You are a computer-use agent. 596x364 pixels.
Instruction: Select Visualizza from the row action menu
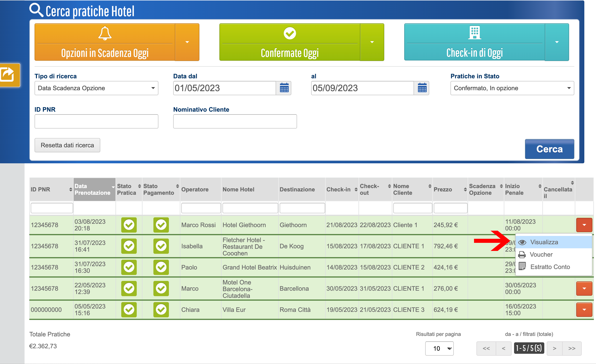coord(544,242)
